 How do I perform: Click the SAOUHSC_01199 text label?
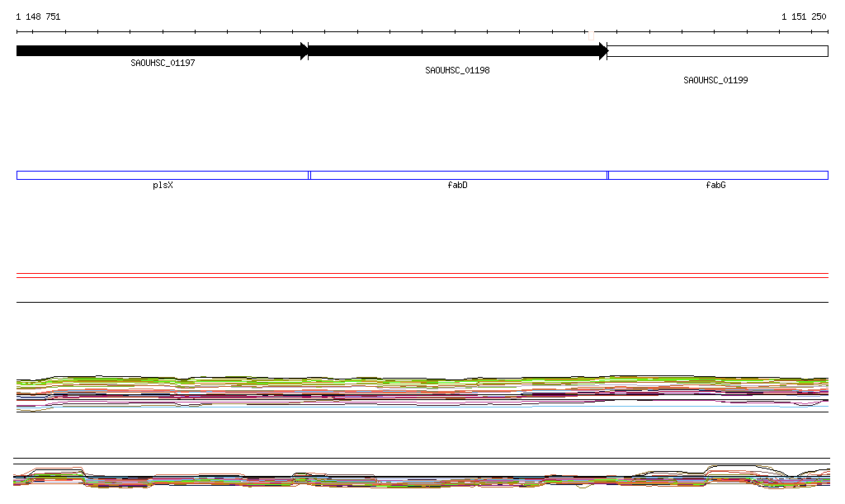(x=715, y=81)
